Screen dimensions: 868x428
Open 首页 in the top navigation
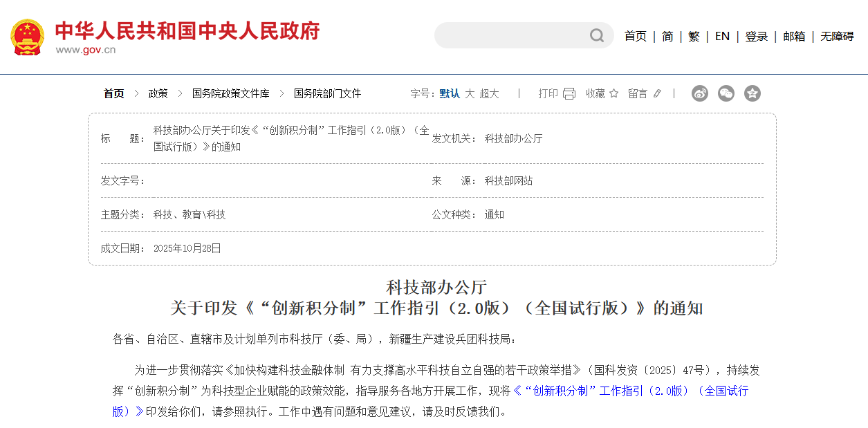coord(635,37)
